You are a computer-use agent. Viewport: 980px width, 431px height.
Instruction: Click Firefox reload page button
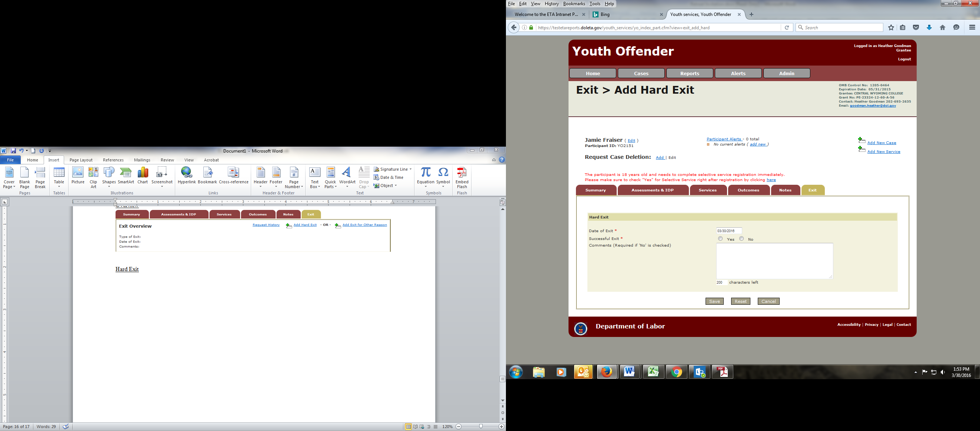coord(787,27)
